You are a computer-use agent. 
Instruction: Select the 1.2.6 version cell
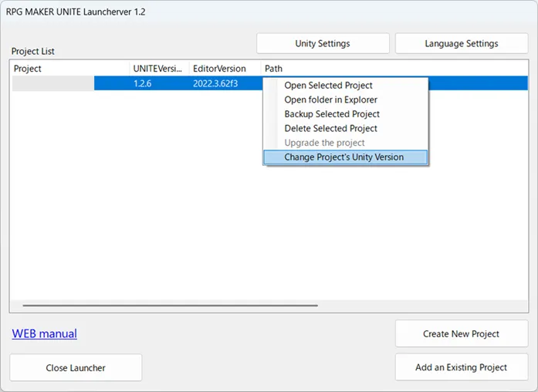(143, 83)
